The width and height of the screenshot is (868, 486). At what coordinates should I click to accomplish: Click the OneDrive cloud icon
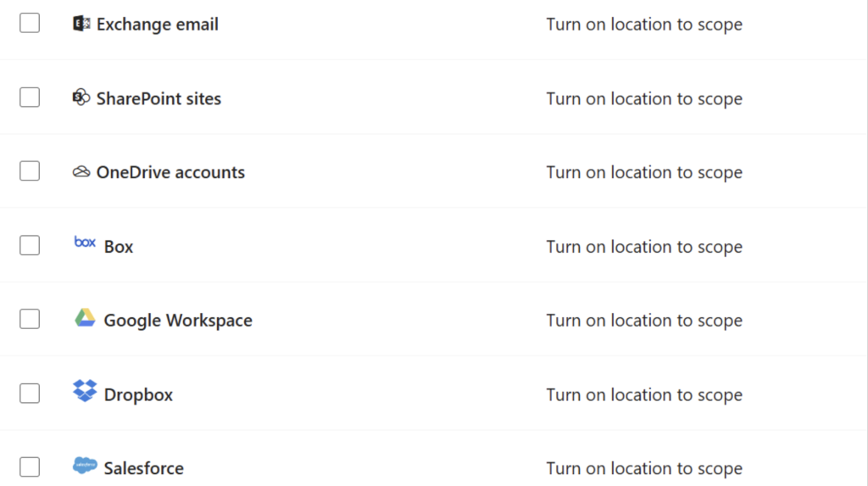(x=81, y=172)
